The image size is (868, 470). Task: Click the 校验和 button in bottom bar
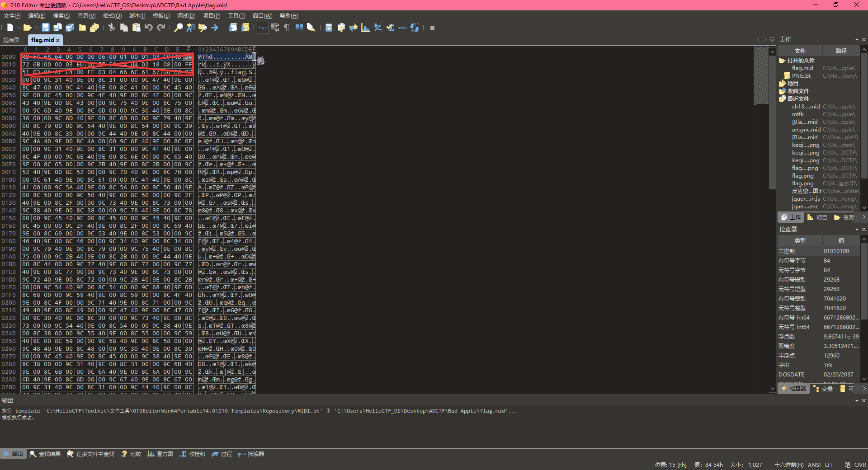(x=193, y=454)
